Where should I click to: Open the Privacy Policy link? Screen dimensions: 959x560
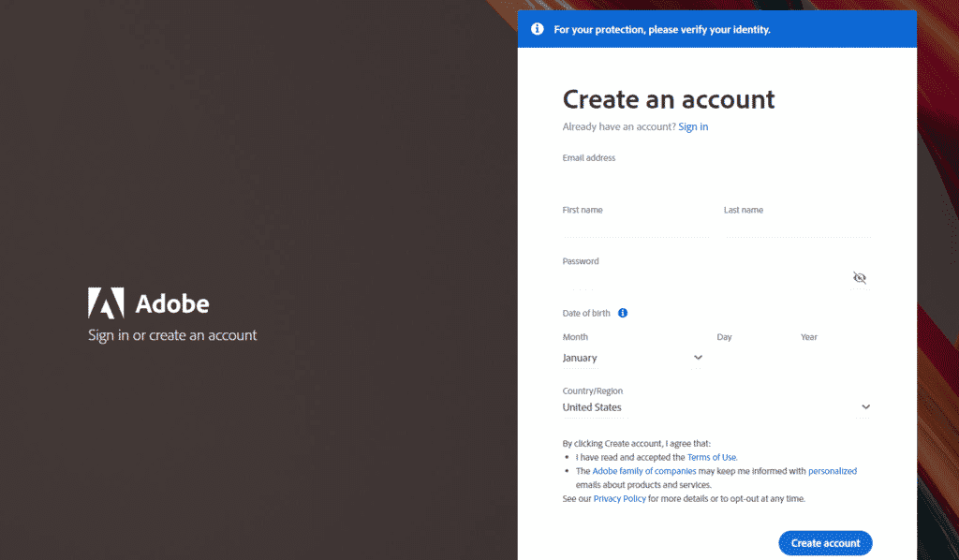coord(619,499)
